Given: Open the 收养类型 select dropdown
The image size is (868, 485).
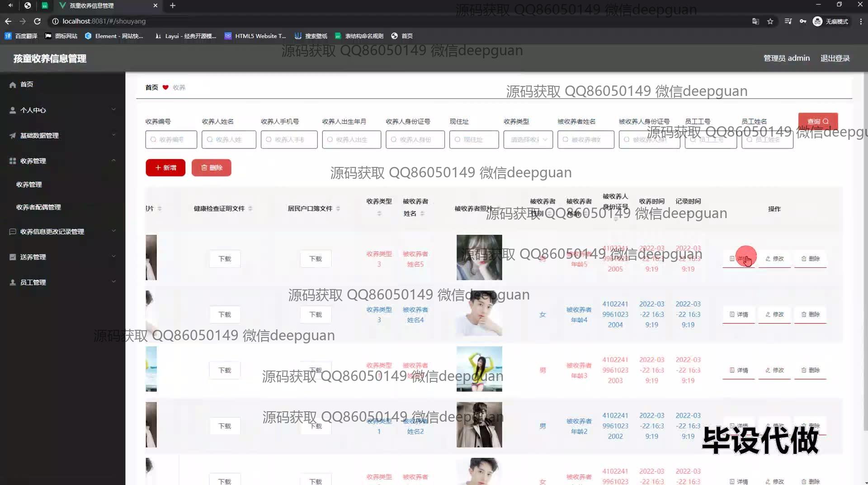Looking at the screenshot, I should pos(528,140).
